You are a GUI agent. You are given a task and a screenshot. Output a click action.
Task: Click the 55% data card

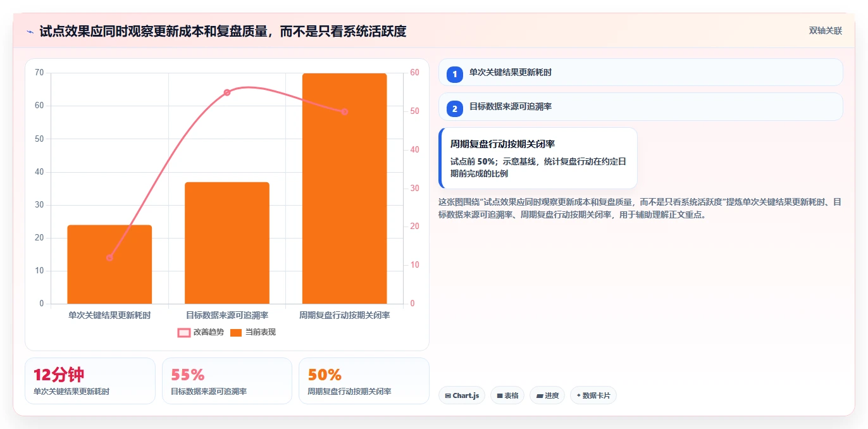coord(227,381)
